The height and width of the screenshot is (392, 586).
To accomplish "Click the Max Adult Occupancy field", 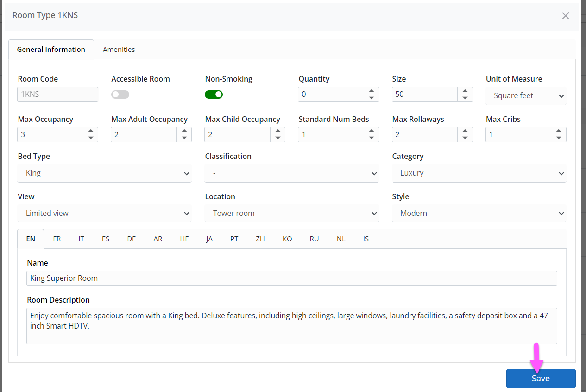I will pyautogui.click(x=144, y=135).
